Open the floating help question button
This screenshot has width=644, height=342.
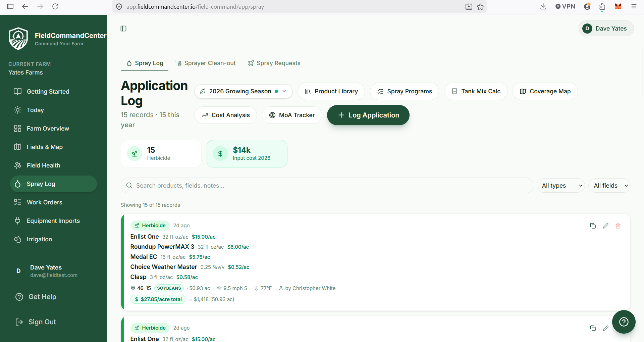(x=624, y=322)
